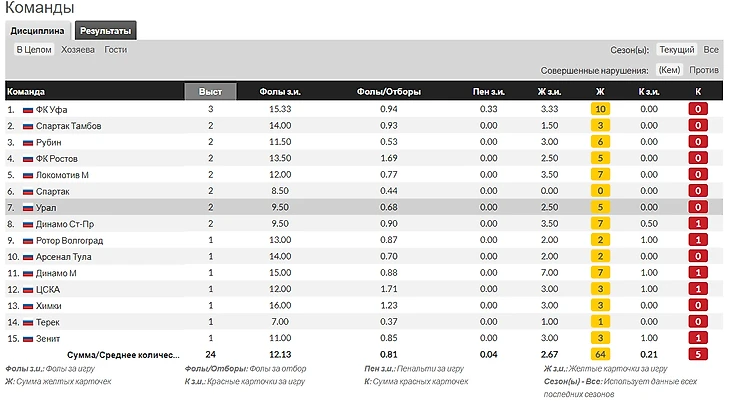Screen dimensions: 730x410
Task: Click the total yellow cards badge showing 64
Action: pyautogui.click(x=600, y=355)
